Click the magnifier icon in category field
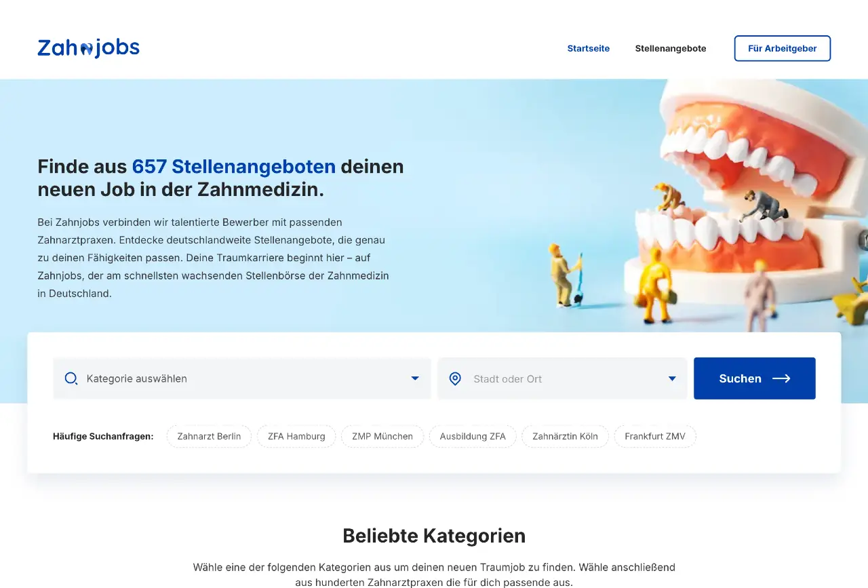Image resolution: width=868 pixels, height=588 pixels. [71, 378]
